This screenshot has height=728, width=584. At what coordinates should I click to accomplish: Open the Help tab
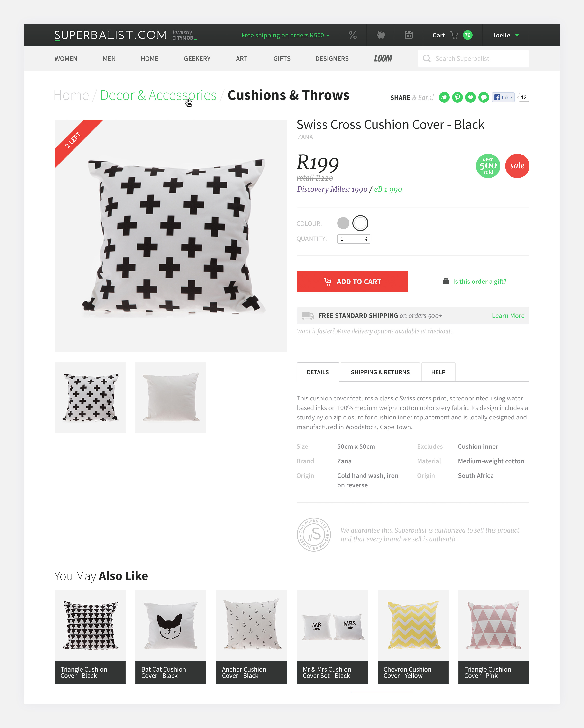click(x=438, y=372)
